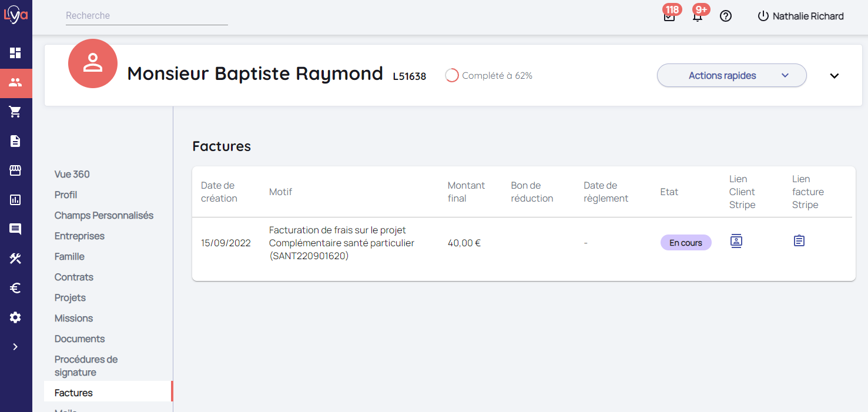Click the Nathalie Richard logout button
868x412 pixels.
pyautogui.click(x=800, y=16)
